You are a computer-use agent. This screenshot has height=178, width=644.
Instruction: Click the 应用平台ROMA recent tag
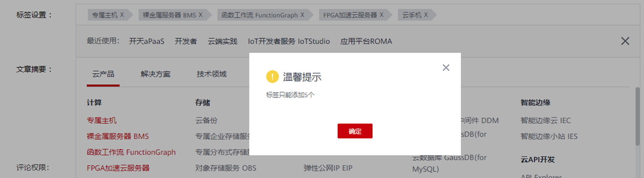tap(366, 41)
